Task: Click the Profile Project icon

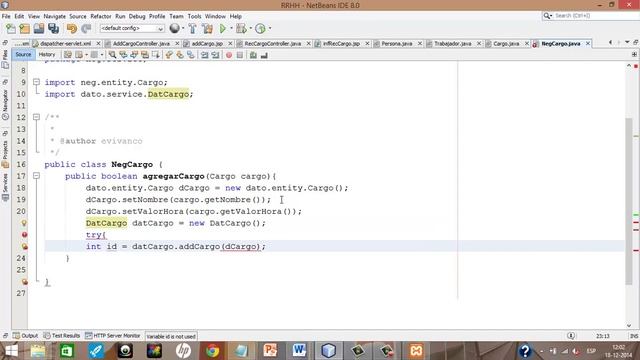Action: [x=260, y=29]
